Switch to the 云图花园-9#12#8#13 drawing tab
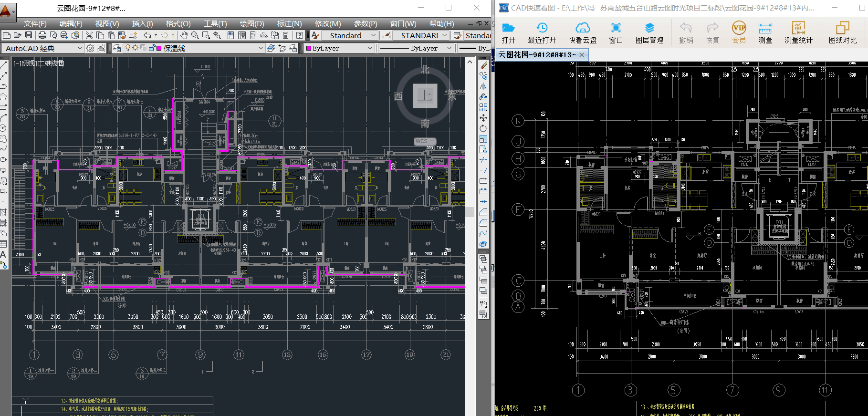Image resolution: width=868 pixels, height=416 pixels. pyautogui.click(x=537, y=55)
